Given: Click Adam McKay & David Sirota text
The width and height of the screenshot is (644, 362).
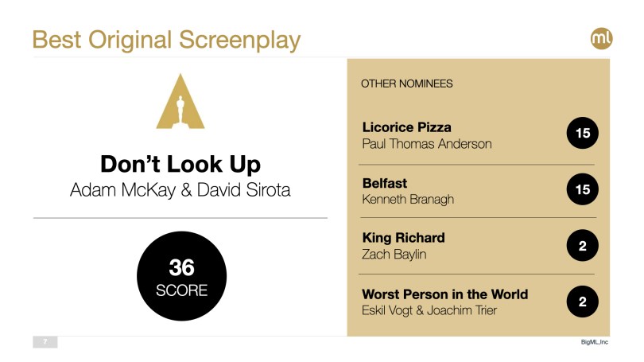Looking at the screenshot, I should 180,190.
